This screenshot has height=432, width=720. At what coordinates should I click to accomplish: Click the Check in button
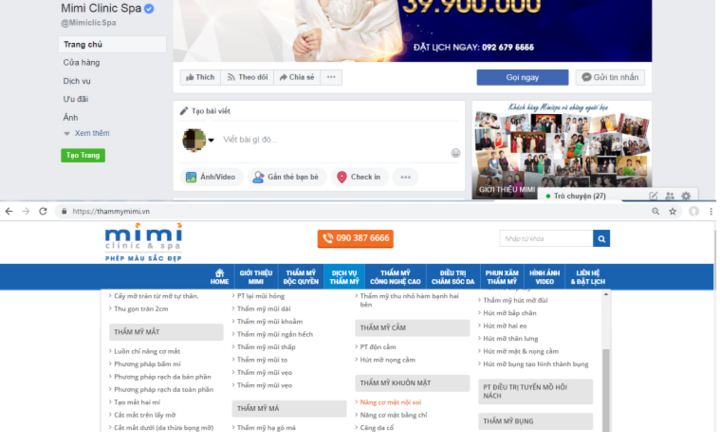pos(360,177)
